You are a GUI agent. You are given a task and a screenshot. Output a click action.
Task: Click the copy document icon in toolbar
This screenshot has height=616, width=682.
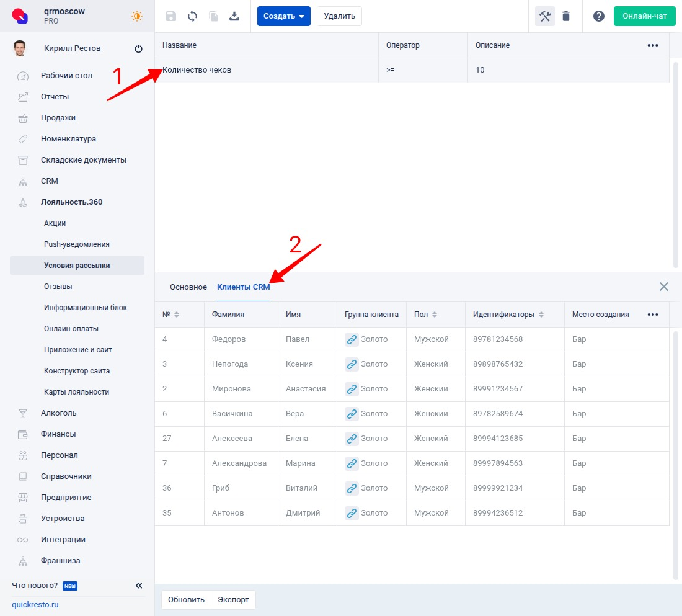click(213, 16)
